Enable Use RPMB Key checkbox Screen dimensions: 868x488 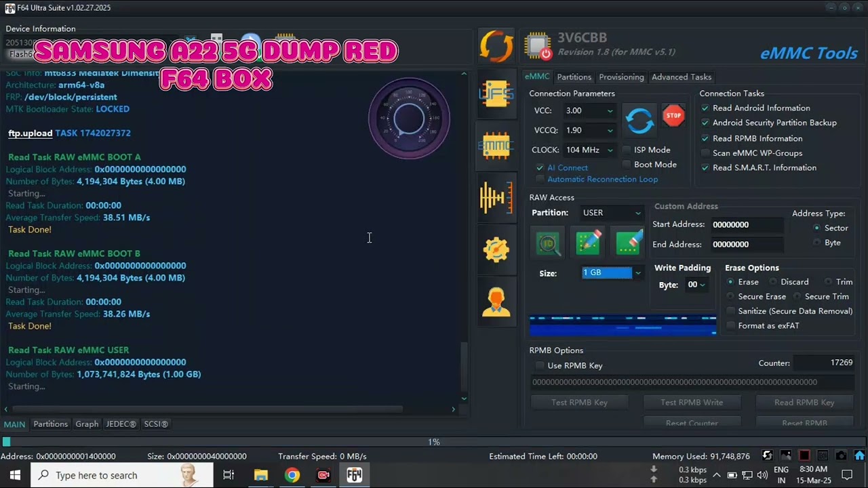tap(540, 366)
